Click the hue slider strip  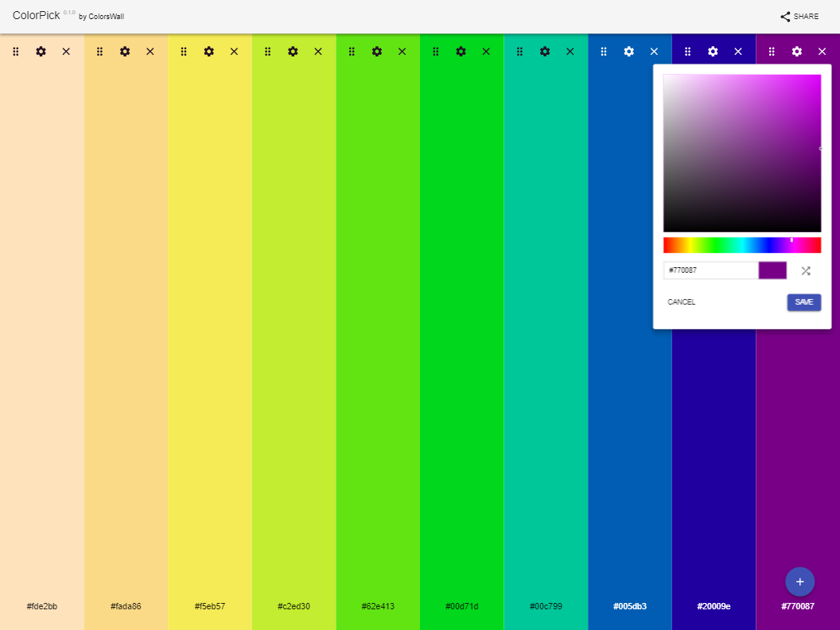(742, 244)
